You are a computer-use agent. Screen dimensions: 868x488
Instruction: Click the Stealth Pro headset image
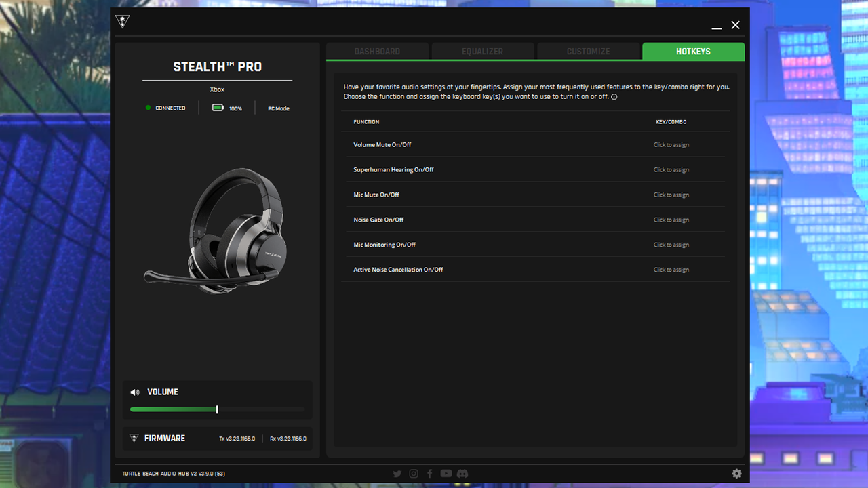pos(215,230)
